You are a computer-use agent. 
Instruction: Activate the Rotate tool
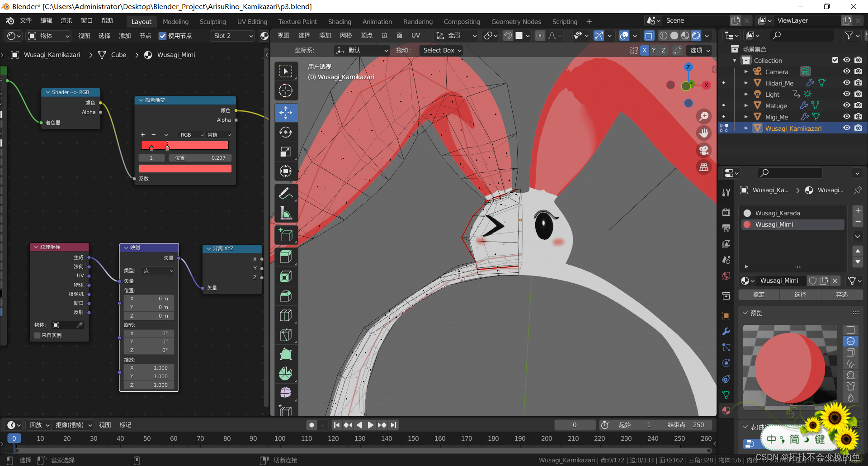(x=286, y=132)
